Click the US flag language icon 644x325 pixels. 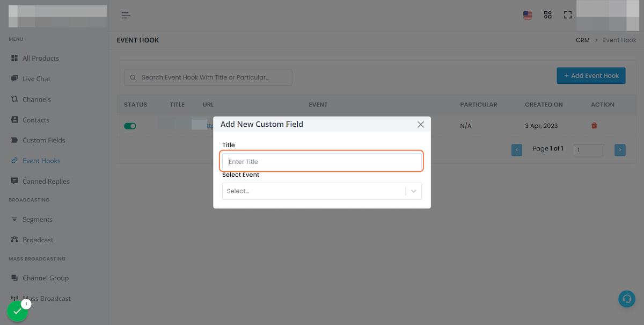(x=528, y=15)
